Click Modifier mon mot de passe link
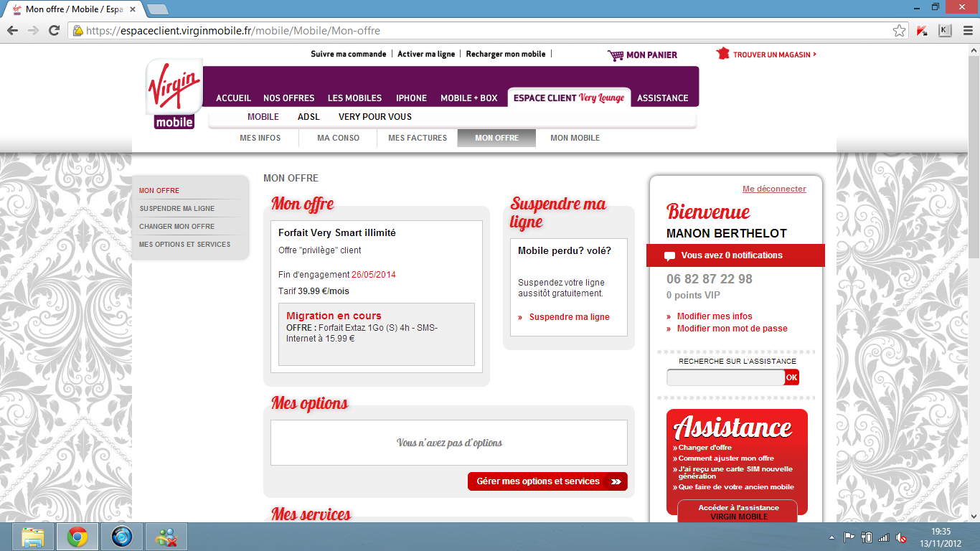The width and height of the screenshot is (980, 551). 732,329
